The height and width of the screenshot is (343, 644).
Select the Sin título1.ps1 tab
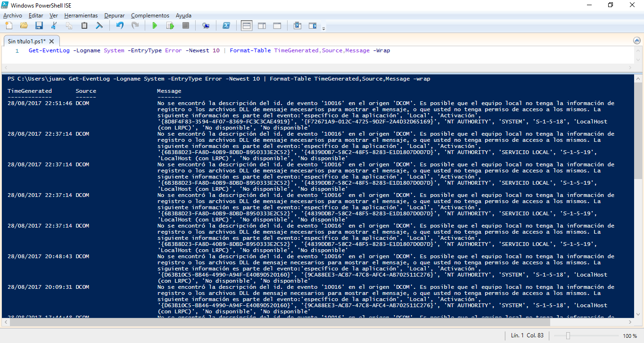[x=27, y=41]
